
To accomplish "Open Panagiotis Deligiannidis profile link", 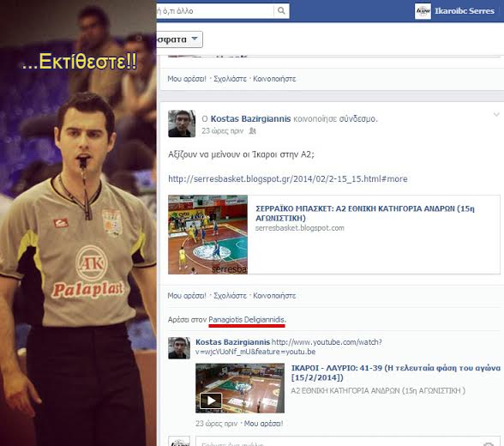I will (x=247, y=320).
